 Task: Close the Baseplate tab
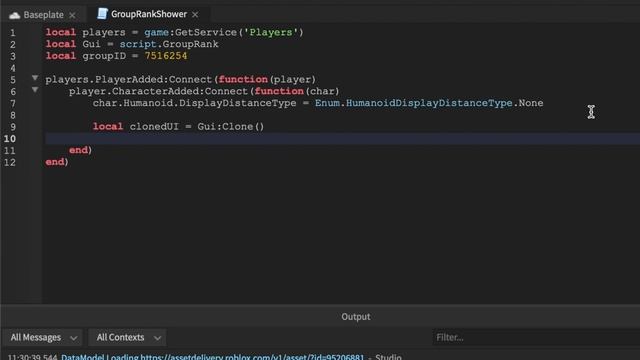(72, 15)
